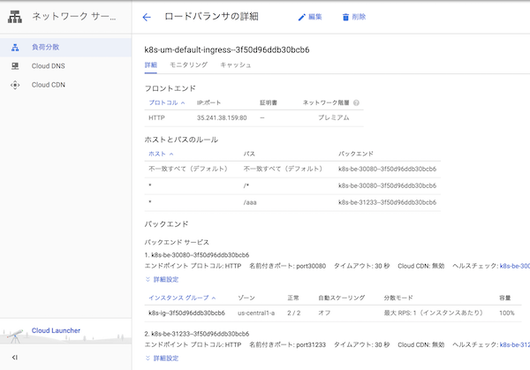Viewport: 530px width, 370px height.
Task: Click the 証明書 column header
Action: point(268,103)
